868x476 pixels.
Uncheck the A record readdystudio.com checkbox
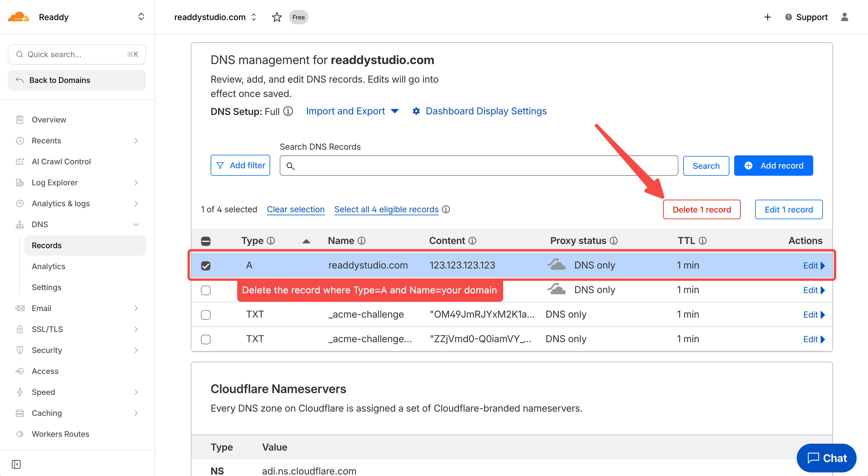(x=205, y=266)
